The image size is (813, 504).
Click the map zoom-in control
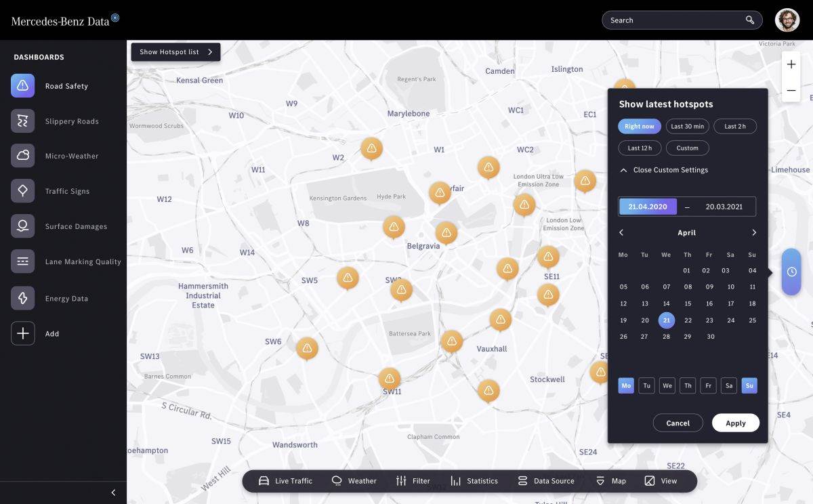[x=791, y=64]
